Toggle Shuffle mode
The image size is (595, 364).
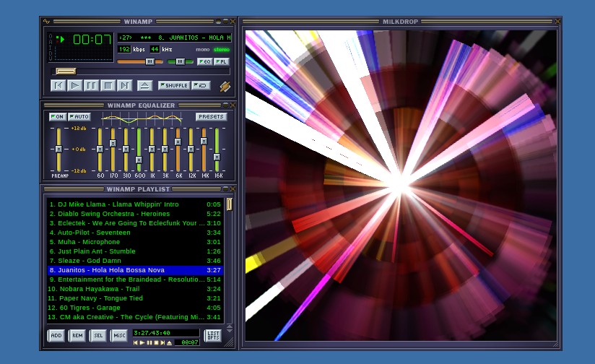click(173, 86)
